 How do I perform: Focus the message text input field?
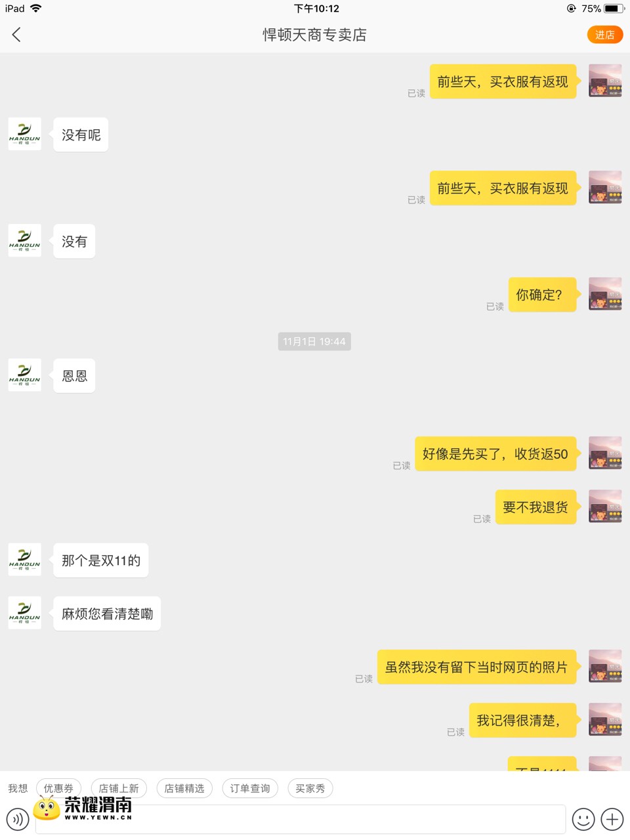[x=301, y=819]
